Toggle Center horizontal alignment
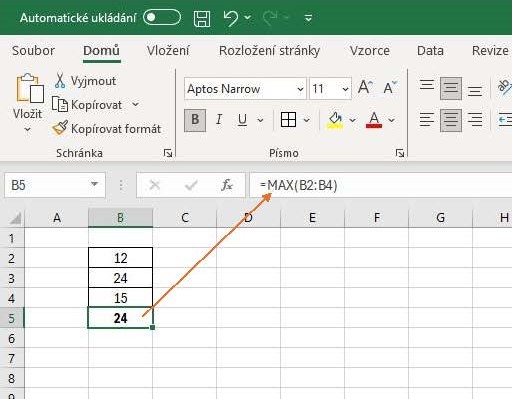 pyautogui.click(x=451, y=120)
